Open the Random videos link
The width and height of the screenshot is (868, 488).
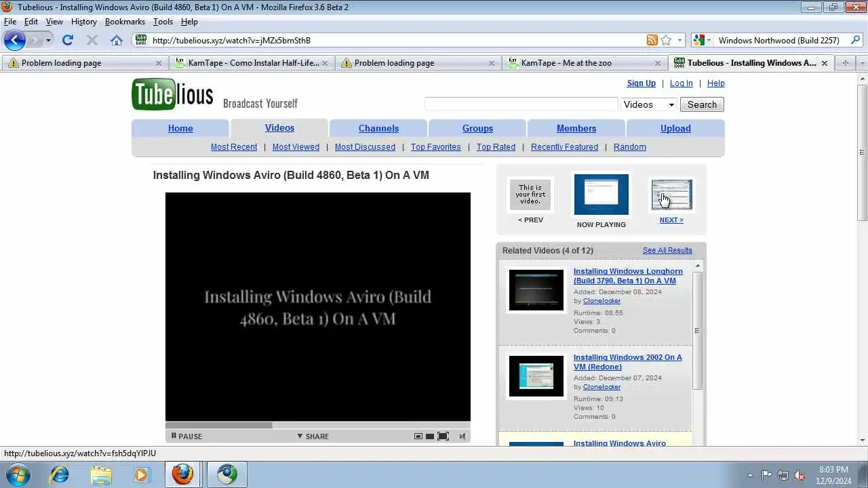point(630,147)
